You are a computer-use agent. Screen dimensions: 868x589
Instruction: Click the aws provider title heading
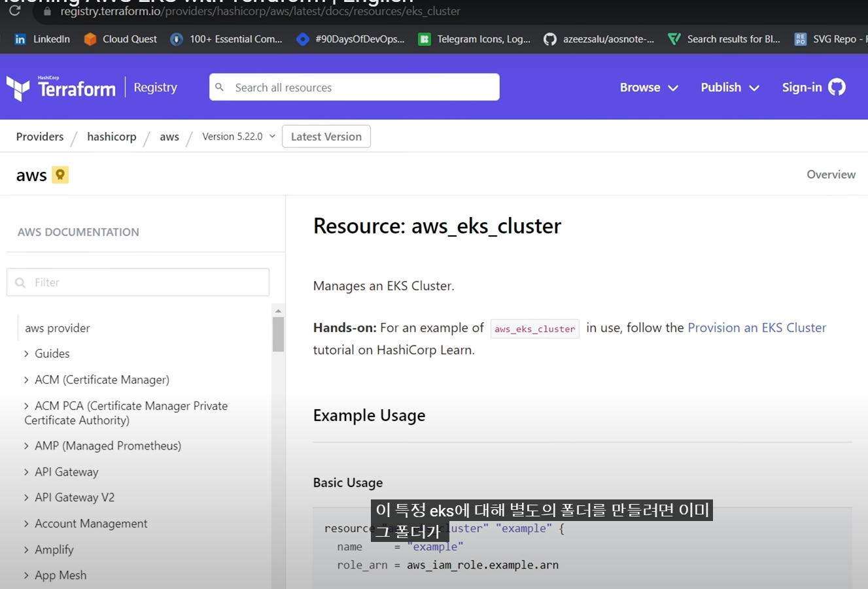[31, 175]
